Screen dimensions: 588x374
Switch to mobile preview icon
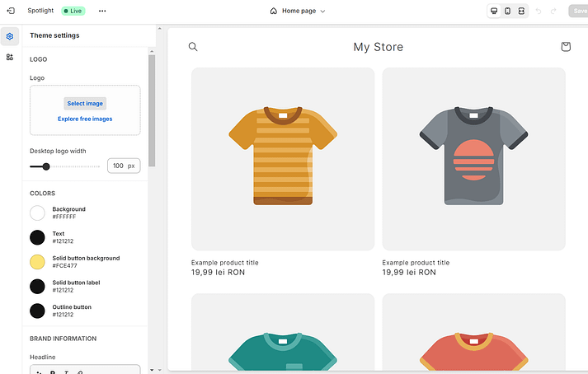pyautogui.click(x=508, y=11)
